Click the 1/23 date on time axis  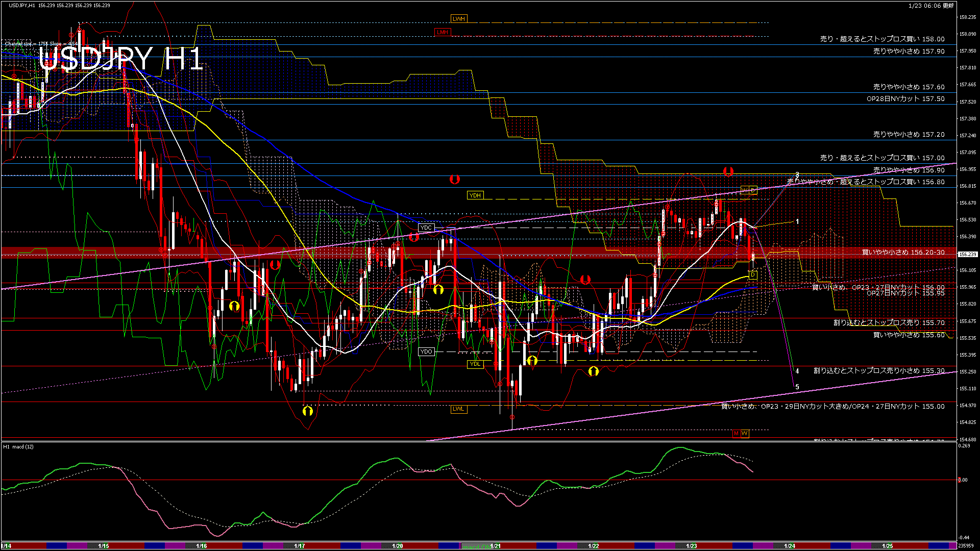692,546
